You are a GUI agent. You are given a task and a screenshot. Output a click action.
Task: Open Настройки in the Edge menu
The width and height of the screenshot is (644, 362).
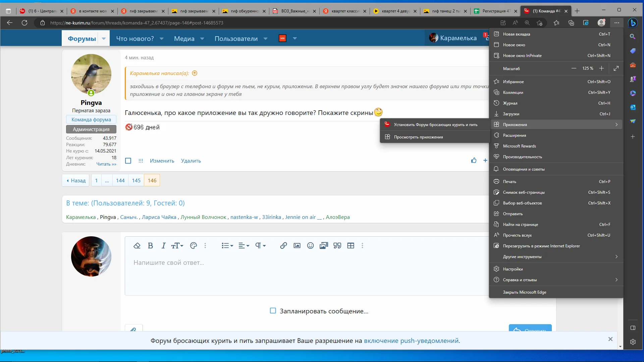(513, 269)
